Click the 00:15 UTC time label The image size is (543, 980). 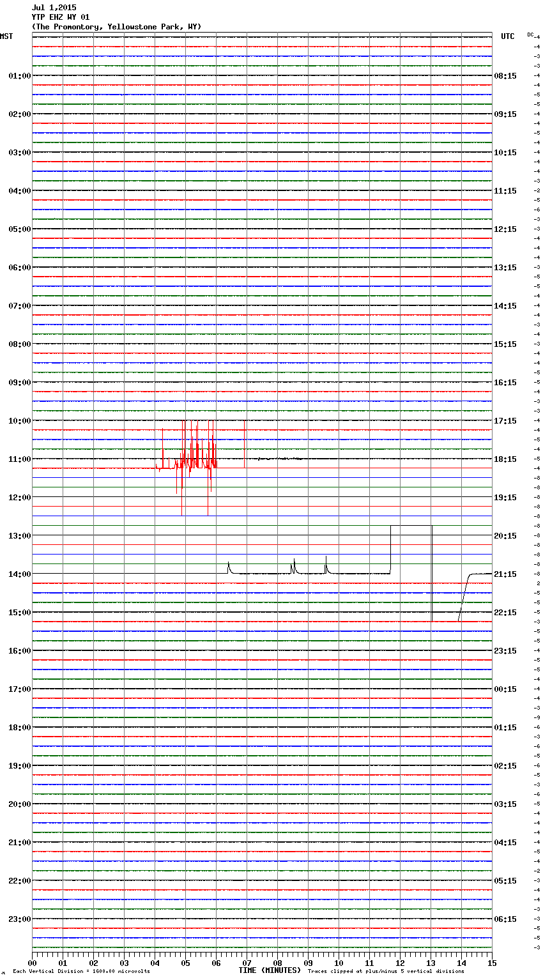coord(505,689)
